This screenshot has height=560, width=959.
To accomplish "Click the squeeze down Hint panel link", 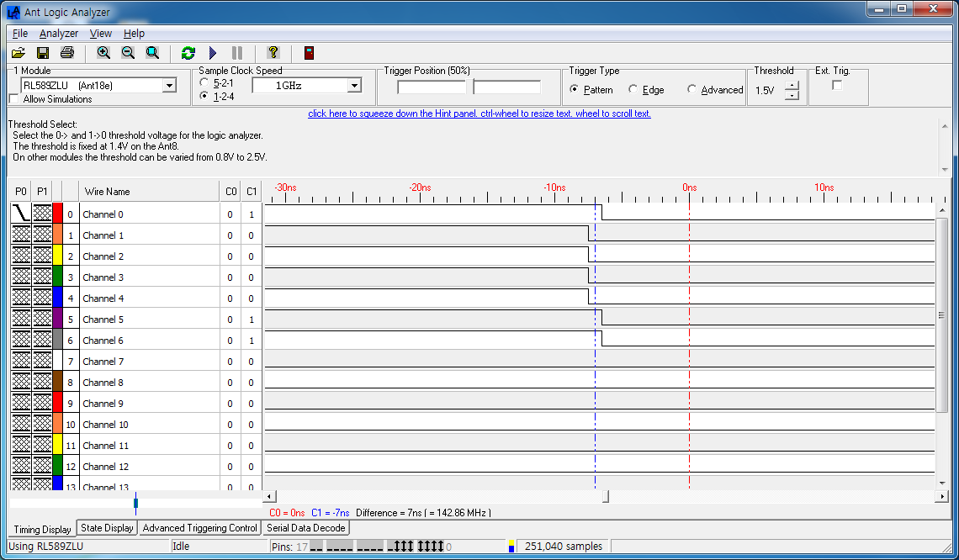I will pyautogui.click(x=479, y=114).
